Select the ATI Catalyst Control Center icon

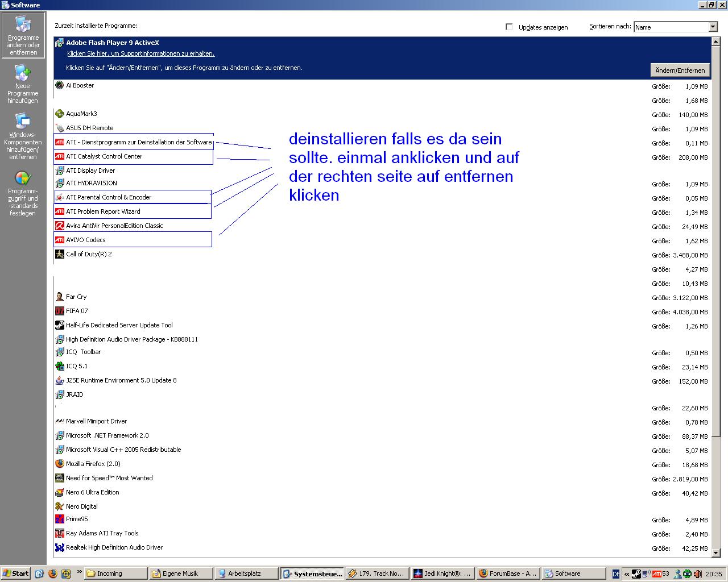point(60,156)
